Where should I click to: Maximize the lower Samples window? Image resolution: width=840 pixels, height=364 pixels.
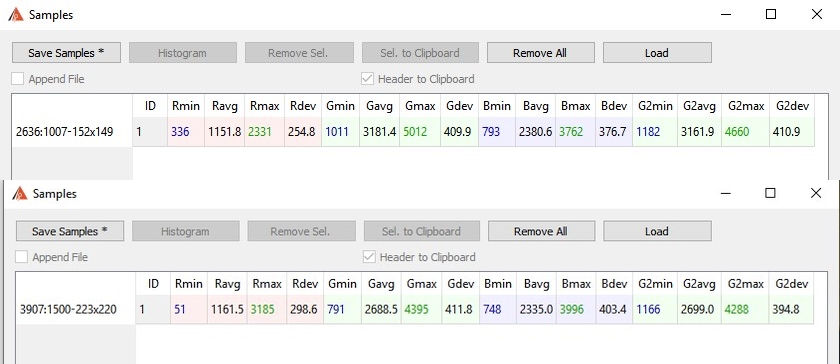(770, 193)
